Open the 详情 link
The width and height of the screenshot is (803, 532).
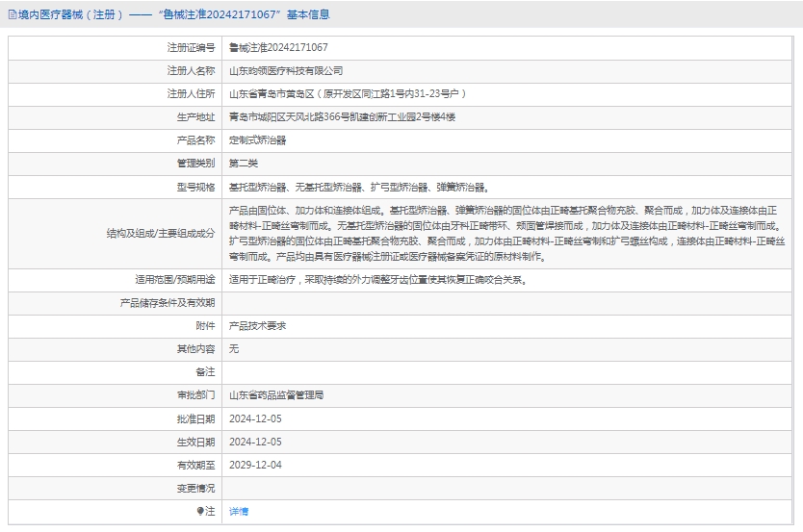tap(239, 512)
